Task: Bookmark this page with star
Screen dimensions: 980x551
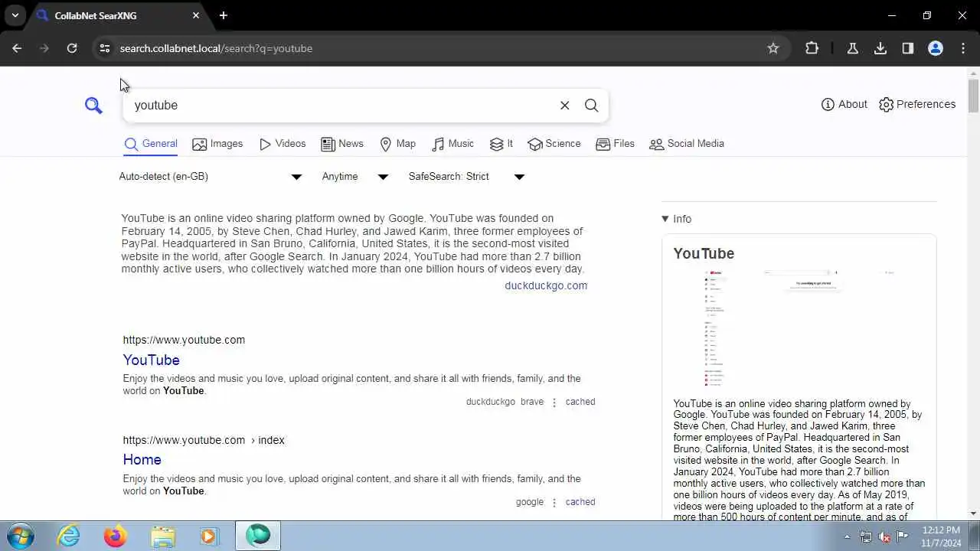Action: (773, 48)
